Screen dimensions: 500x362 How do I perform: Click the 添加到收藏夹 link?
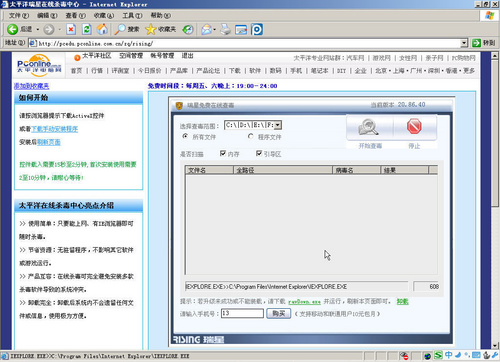[x=31, y=86]
